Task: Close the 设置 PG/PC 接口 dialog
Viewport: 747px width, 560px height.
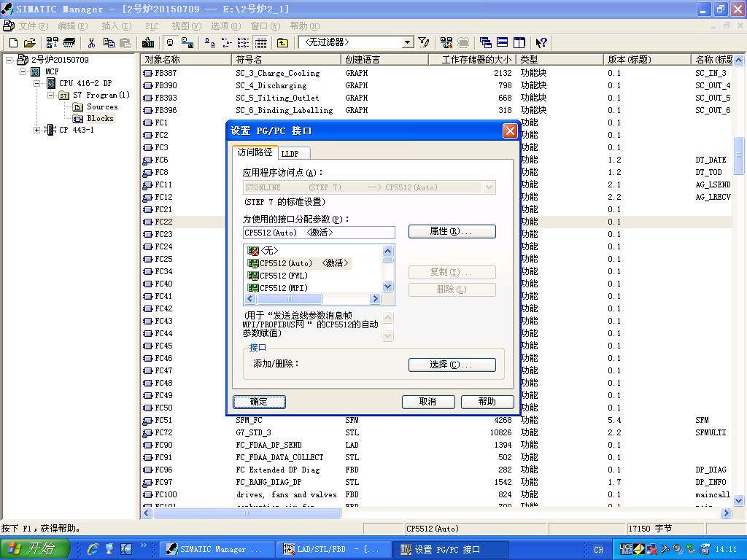Action: pyautogui.click(x=510, y=131)
